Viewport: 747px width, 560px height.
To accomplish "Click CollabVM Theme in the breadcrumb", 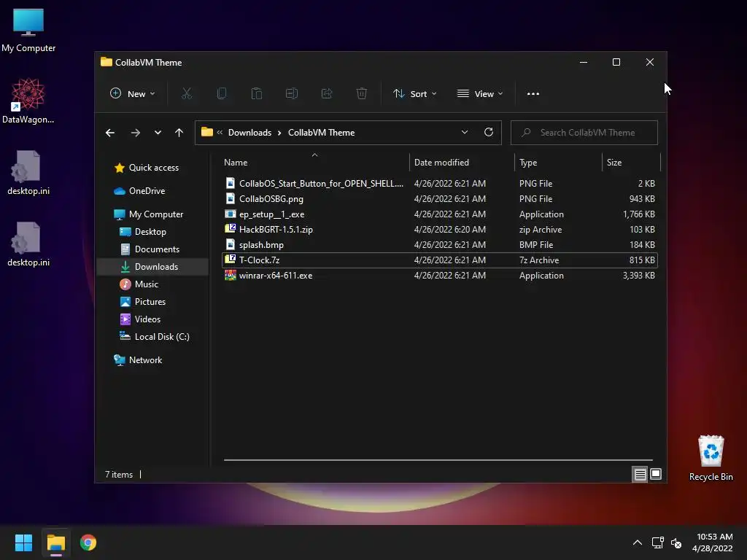I will (x=321, y=133).
